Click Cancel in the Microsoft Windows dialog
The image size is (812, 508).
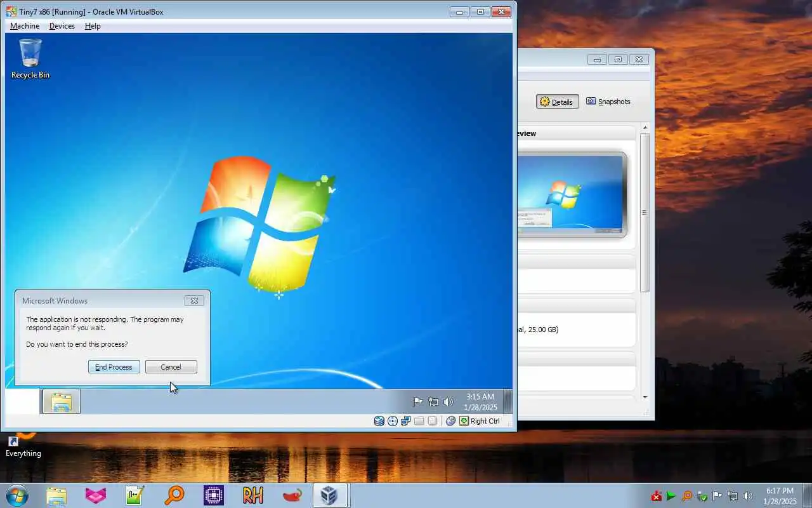pyautogui.click(x=171, y=367)
